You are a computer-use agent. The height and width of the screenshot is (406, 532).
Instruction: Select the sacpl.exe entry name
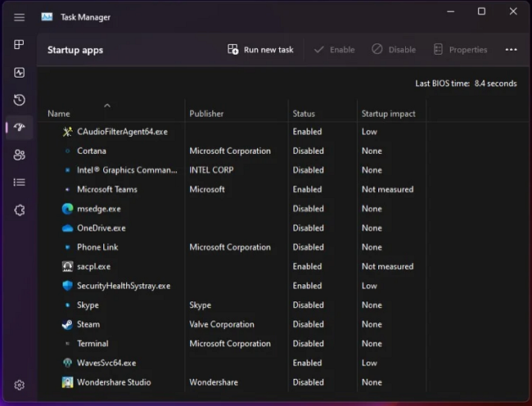pos(93,266)
